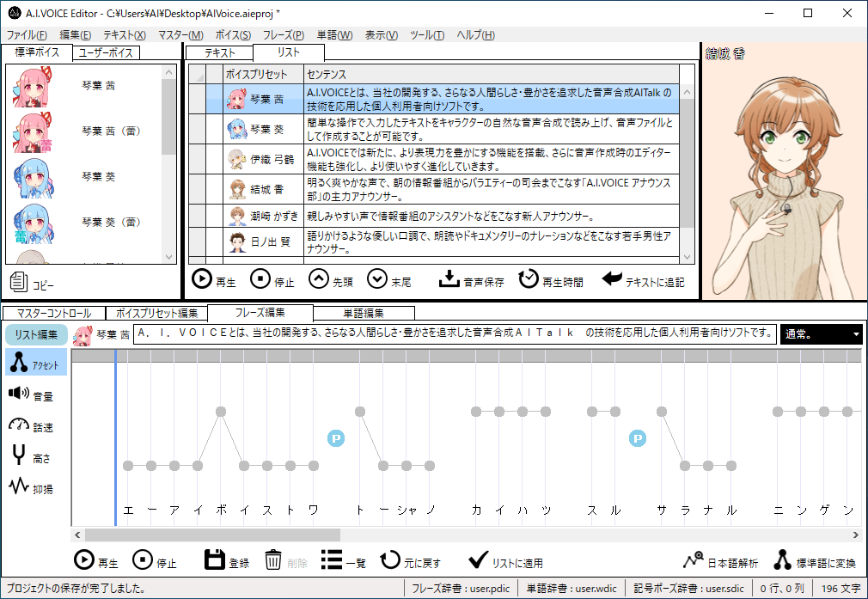
Task: Switch to 単語編集 tab
Action: [364, 314]
